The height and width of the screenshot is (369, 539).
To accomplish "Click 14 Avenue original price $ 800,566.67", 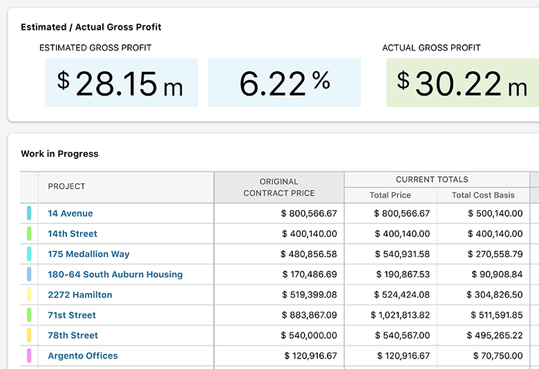I will (x=309, y=214).
